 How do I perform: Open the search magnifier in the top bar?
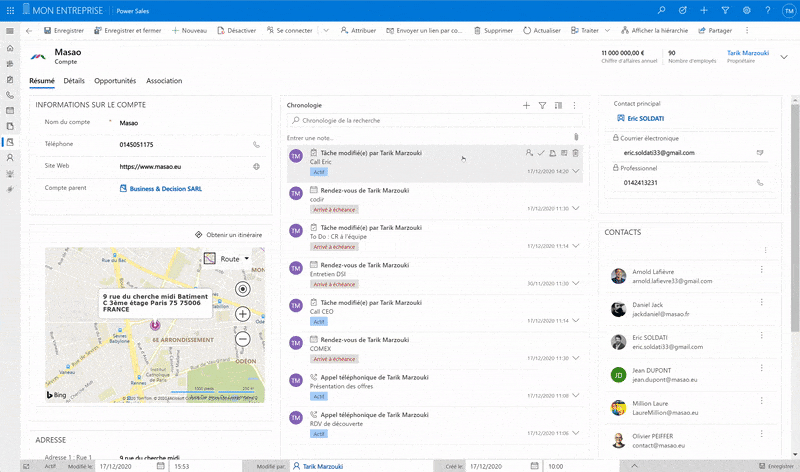[x=661, y=10]
